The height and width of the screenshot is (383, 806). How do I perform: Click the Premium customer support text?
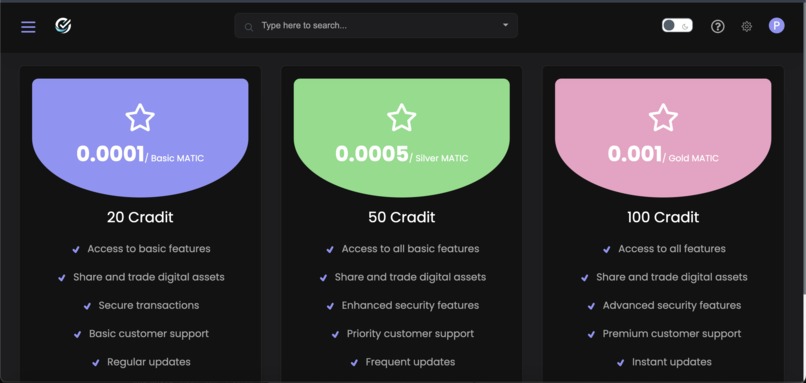[672, 334]
